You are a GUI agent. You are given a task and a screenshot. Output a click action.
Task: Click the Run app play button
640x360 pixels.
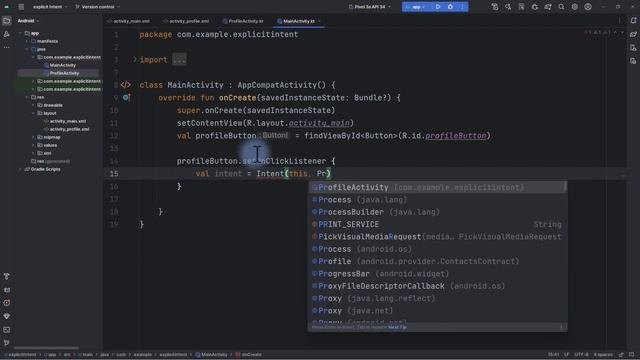438,7
